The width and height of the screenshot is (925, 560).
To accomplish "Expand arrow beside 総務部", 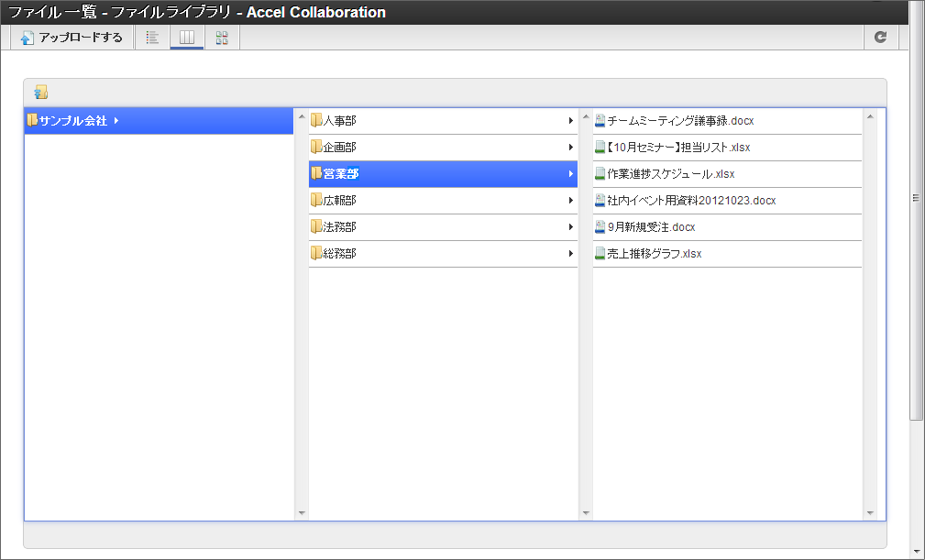I will 570,254.
